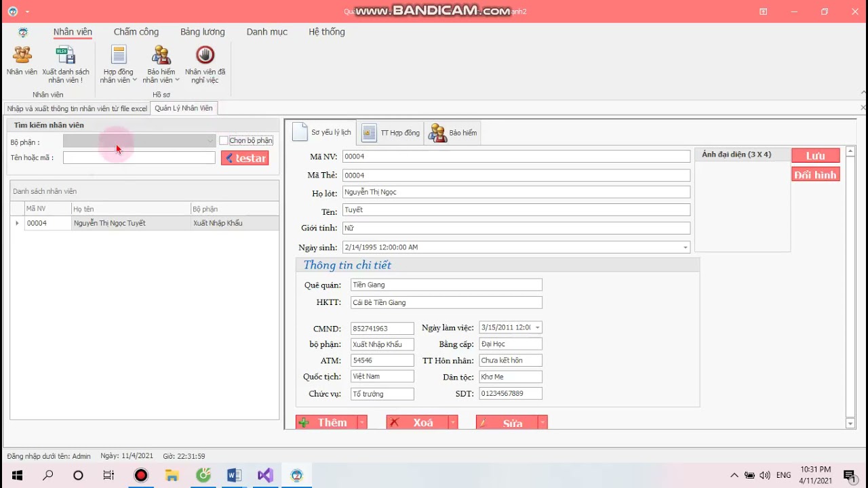Select the Bảo hiểm tab
This screenshot has height=488, width=868.
pos(453,133)
